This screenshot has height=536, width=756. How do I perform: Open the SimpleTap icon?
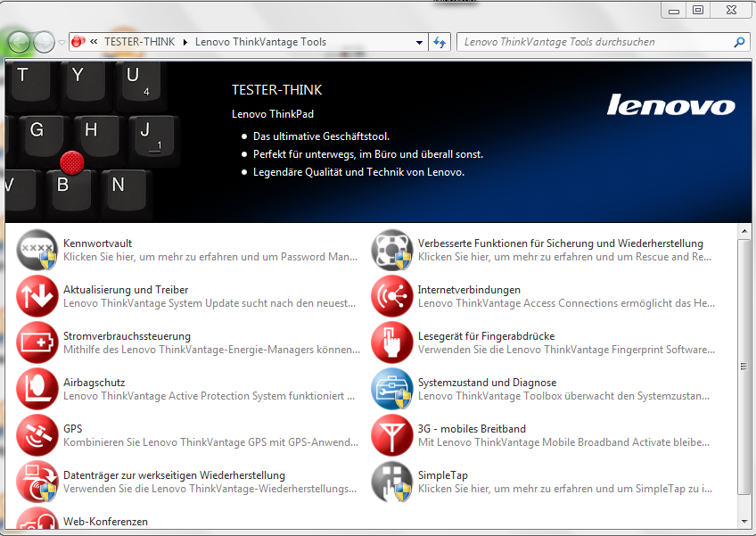point(392,482)
